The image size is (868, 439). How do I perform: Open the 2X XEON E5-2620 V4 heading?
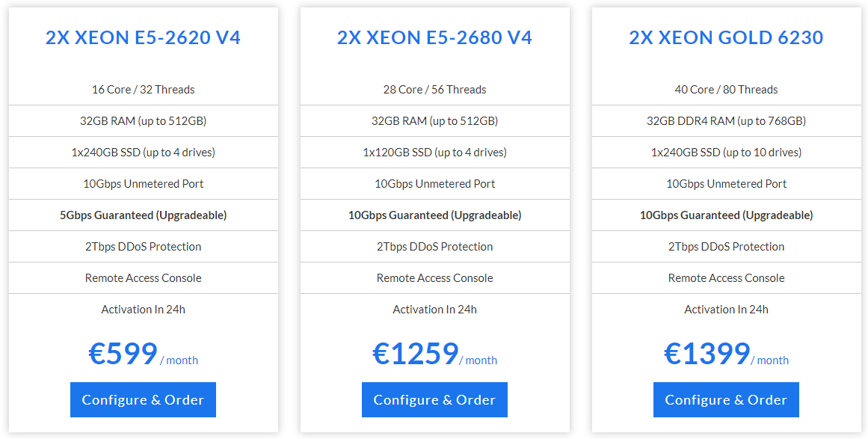pos(143,37)
